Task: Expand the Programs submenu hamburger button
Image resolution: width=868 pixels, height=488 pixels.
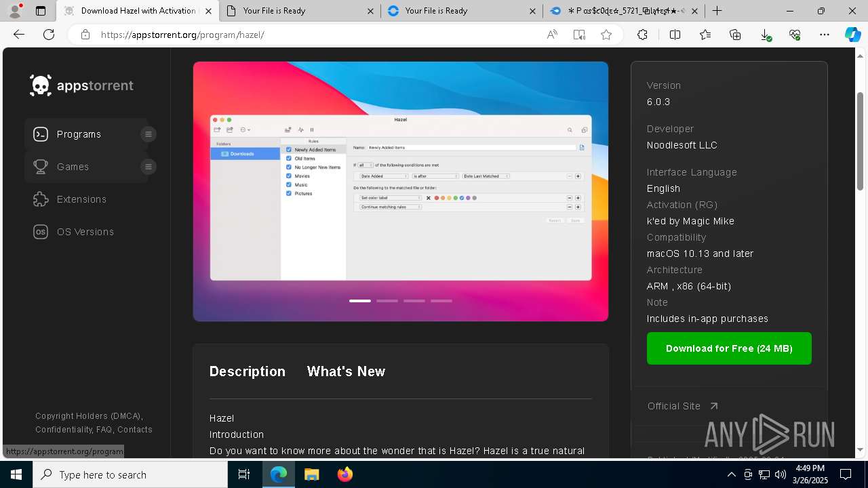Action: click(x=149, y=134)
